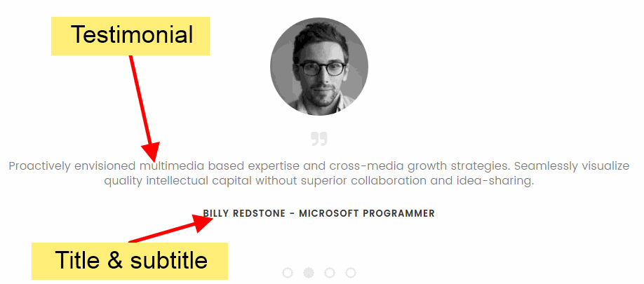
Task: Click the word Proactively in the testimonial
Action: pos(39,167)
